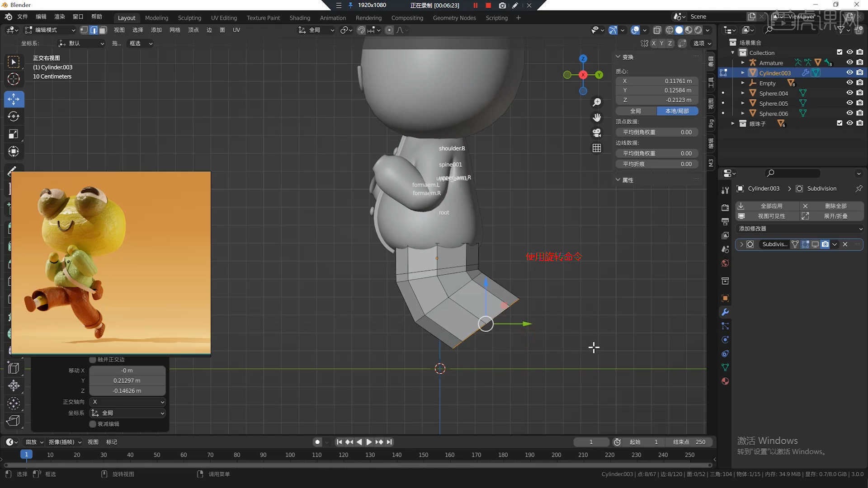The height and width of the screenshot is (488, 868).
Task: Enable the snapping magnet in the header
Action: pos(361,30)
